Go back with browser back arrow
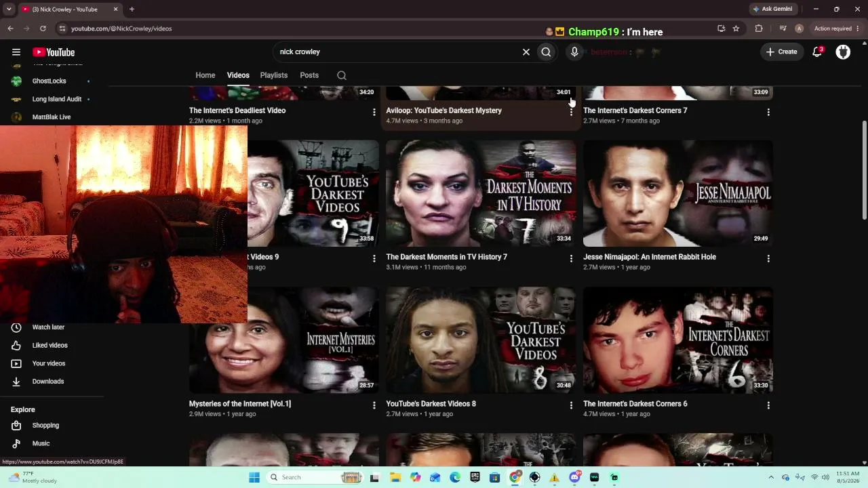Viewport: 868px width, 488px height. click(10, 28)
